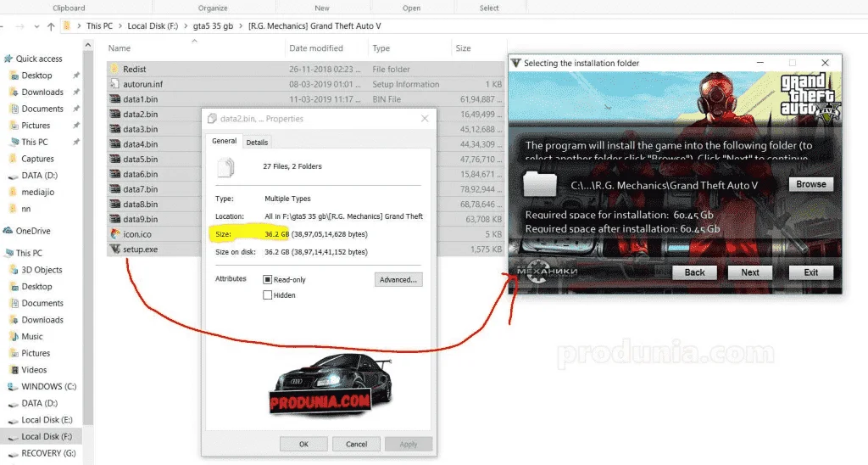Viewport: 868px width, 465px height.
Task: Expand breadcrumb chevron after This PC
Action: [x=120, y=26]
